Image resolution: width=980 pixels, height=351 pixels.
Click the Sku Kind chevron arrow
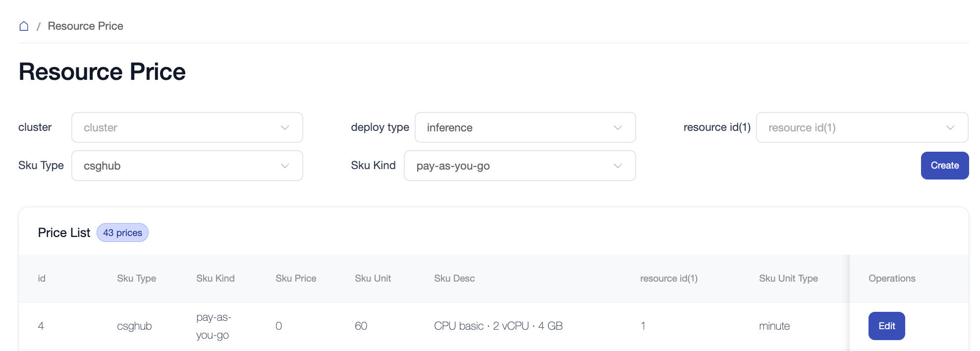click(x=618, y=166)
